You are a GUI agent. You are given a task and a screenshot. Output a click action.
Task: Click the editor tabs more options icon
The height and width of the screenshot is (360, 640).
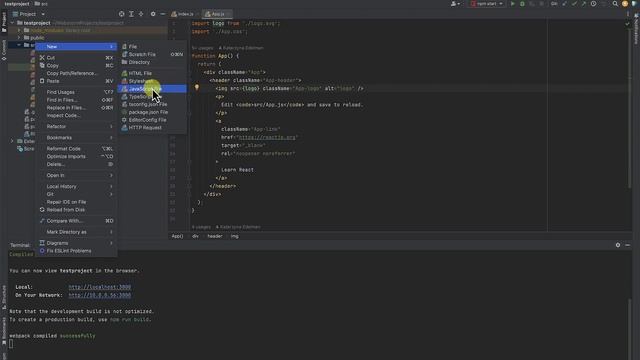click(628, 14)
